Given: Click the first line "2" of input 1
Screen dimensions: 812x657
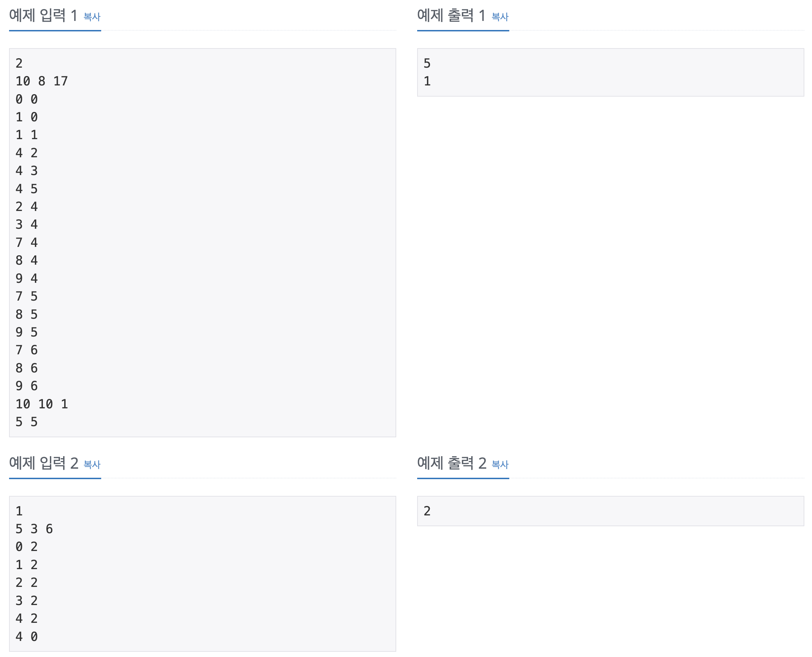Looking at the screenshot, I should point(19,63).
